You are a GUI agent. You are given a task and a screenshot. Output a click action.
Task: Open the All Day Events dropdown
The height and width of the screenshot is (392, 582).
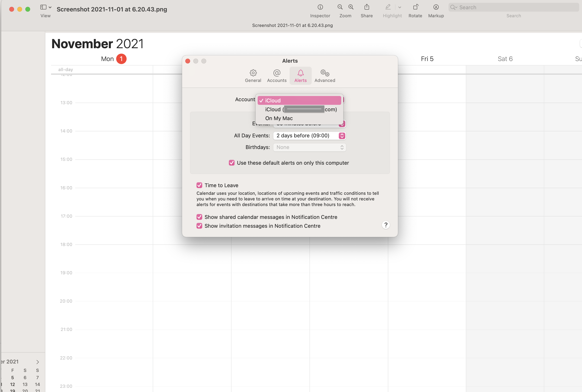(x=310, y=136)
